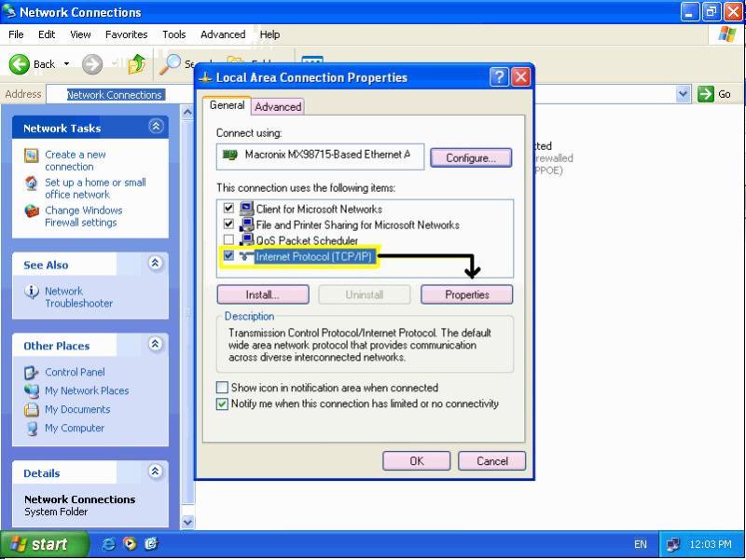This screenshot has width=746, height=560.
Task: Click the Configure... button
Action: (x=471, y=157)
